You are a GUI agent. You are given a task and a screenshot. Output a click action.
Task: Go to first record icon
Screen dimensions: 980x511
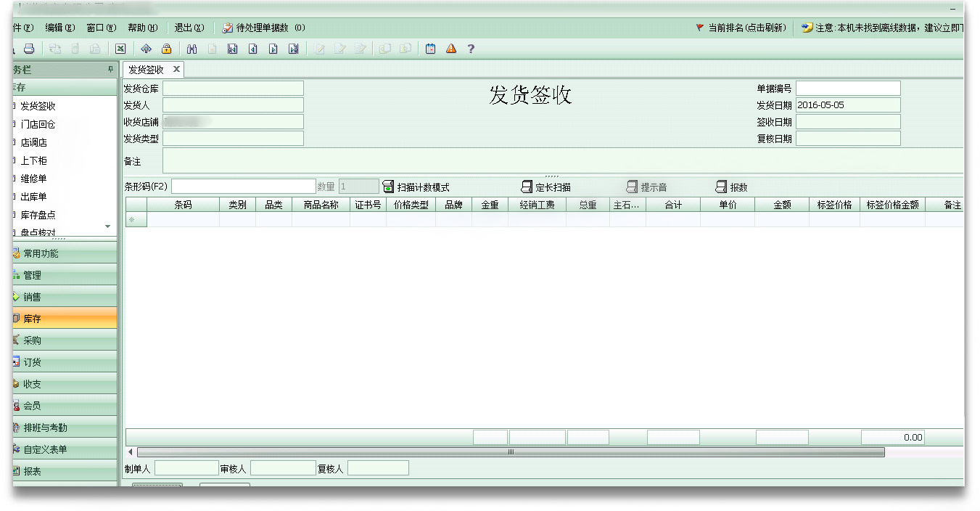232,49
